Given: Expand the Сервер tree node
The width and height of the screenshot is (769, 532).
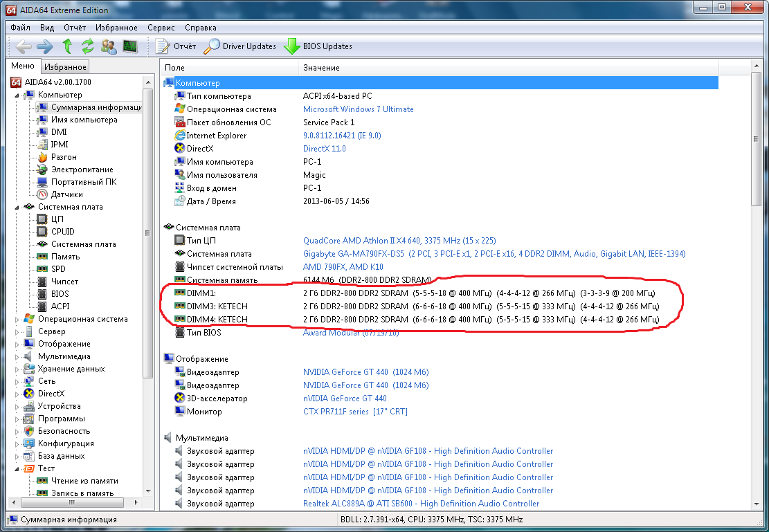Looking at the screenshot, I should click(17, 332).
